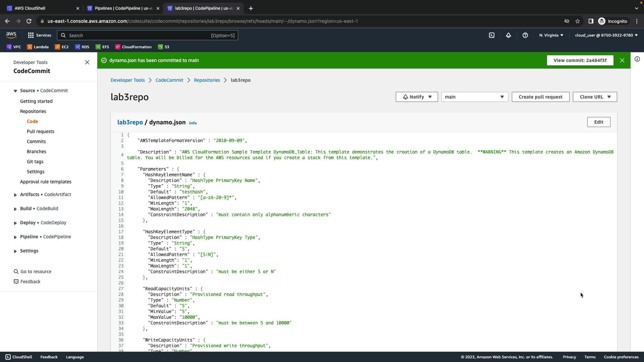Open the notifications bell in AWS header
Image resolution: width=644 pixels, height=362 pixels.
[508, 35]
